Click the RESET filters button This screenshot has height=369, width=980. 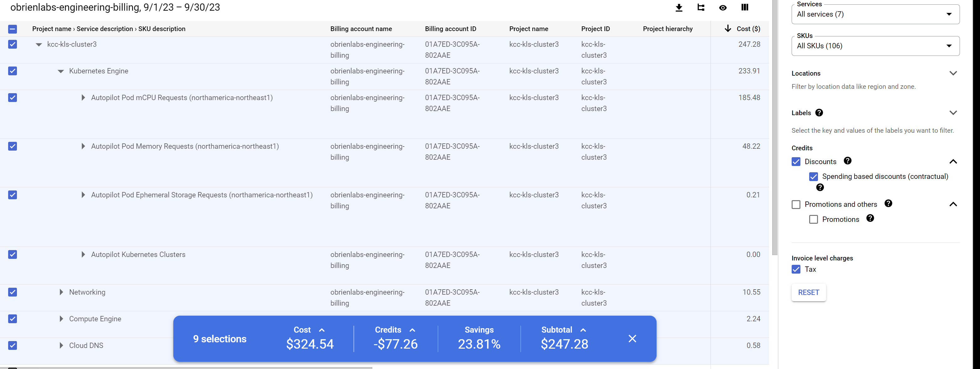[x=809, y=292]
